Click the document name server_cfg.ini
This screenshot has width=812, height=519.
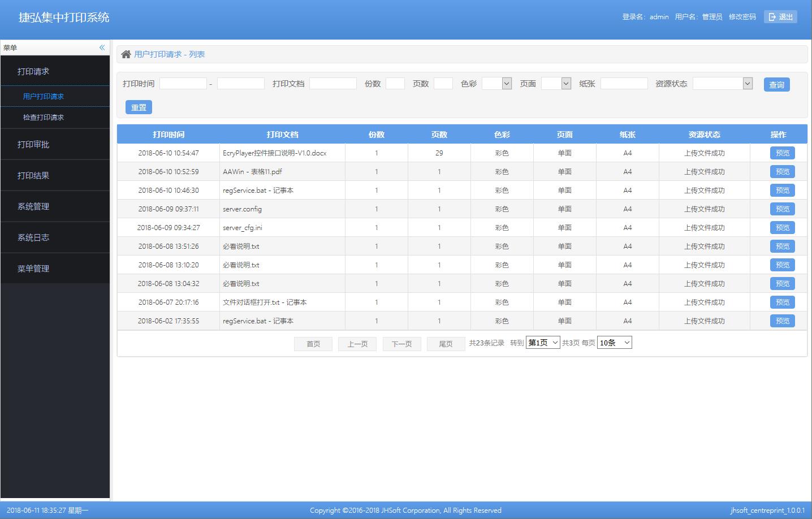[243, 228]
